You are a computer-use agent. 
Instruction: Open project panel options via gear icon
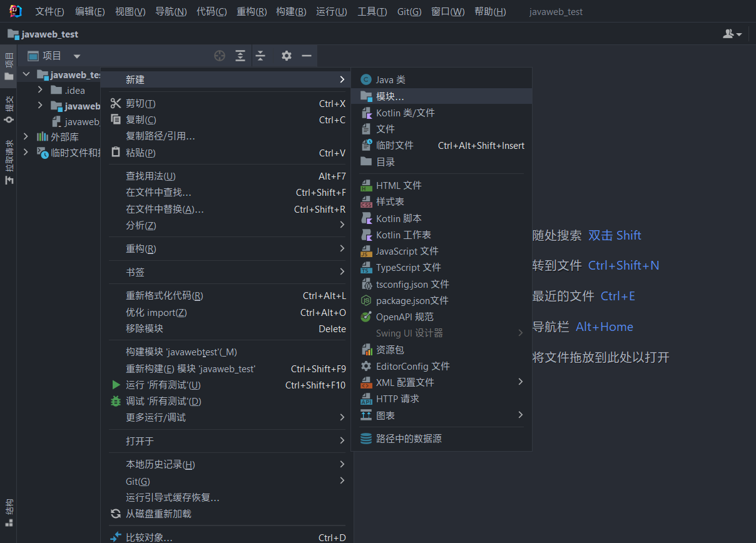pyautogui.click(x=286, y=56)
